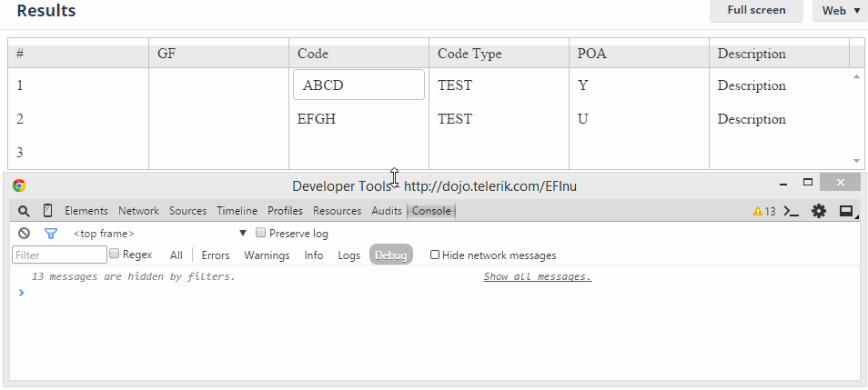Check the Regex filter checkbox
Viewport: 868px width, 390px height.
pos(115,255)
